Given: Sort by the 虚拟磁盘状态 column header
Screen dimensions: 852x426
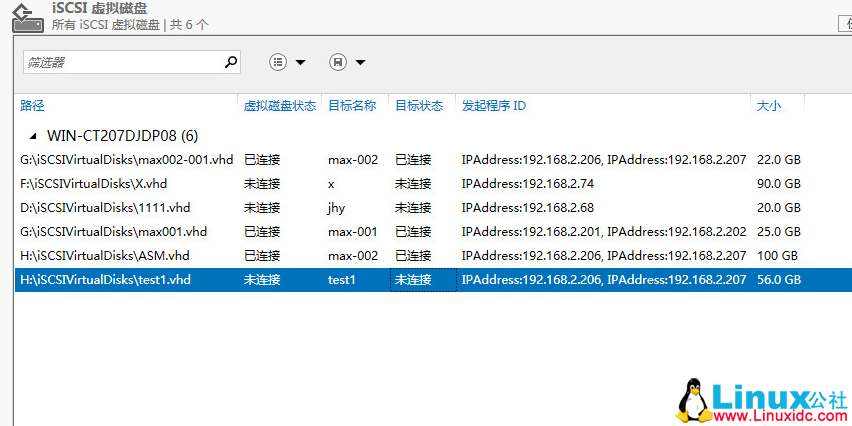Looking at the screenshot, I should coord(280,105).
